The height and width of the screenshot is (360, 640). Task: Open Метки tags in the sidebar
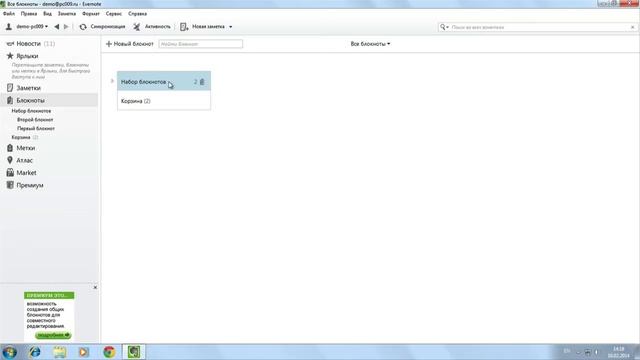[x=25, y=148]
